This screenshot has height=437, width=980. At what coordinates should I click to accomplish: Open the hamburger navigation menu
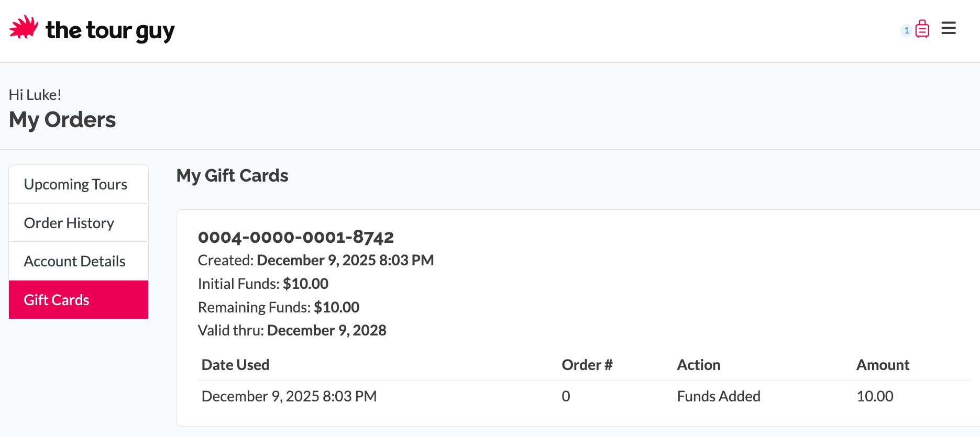click(949, 28)
